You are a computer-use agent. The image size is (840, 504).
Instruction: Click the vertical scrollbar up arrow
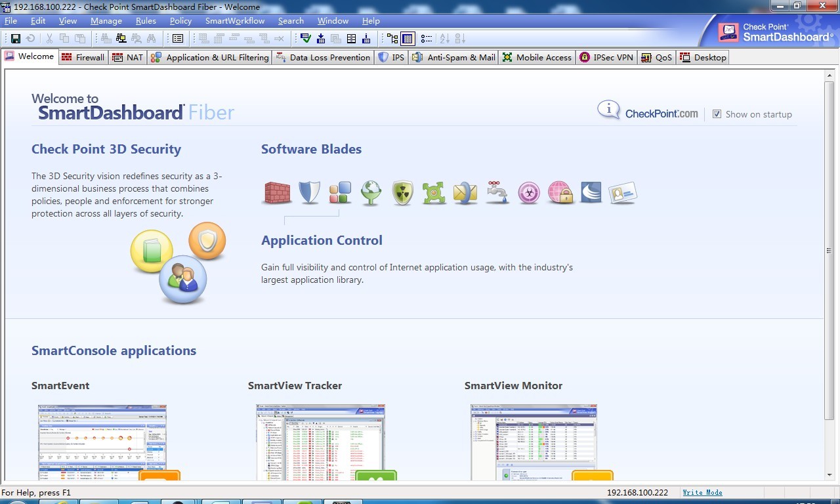click(x=829, y=75)
